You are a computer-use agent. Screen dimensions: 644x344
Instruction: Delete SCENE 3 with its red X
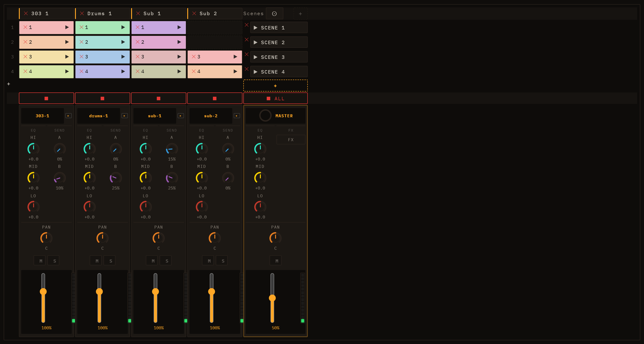pyautogui.click(x=247, y=54)
